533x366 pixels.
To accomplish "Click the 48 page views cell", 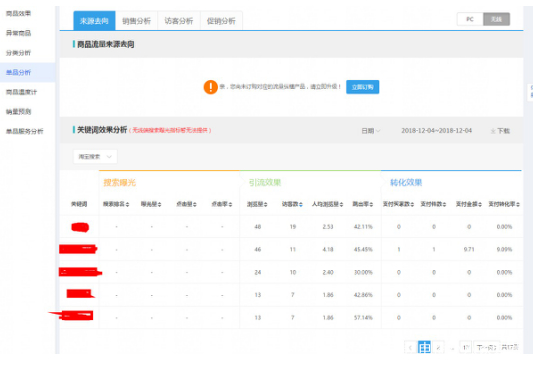I will [x=258, y=227].
